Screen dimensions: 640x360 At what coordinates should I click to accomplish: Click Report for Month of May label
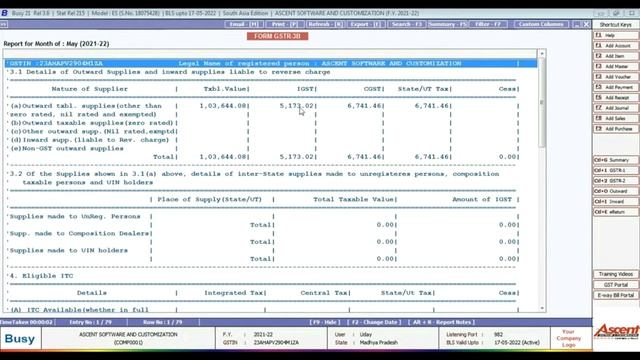[x=56, y=44]
